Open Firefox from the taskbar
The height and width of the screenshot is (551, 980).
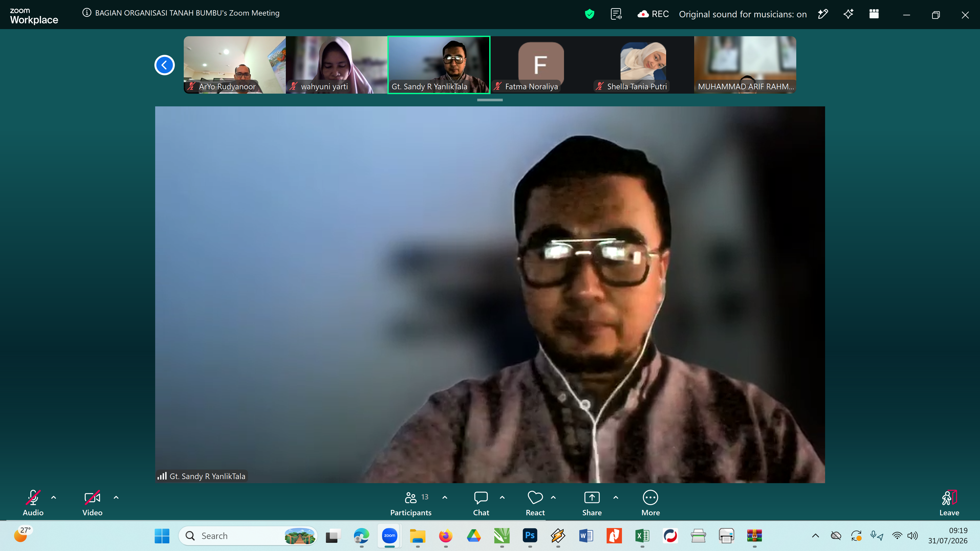click(446, 536)
